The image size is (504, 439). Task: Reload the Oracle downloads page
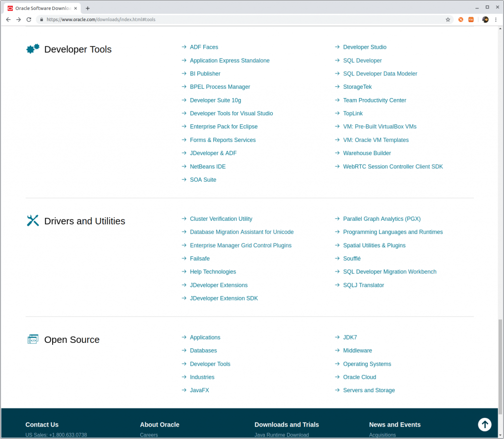click(x=29, y=20)
